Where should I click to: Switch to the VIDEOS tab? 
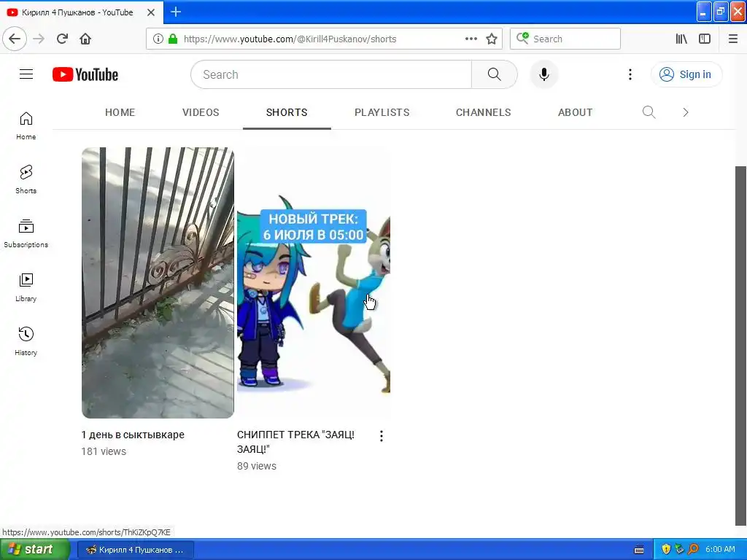(201, 112)
